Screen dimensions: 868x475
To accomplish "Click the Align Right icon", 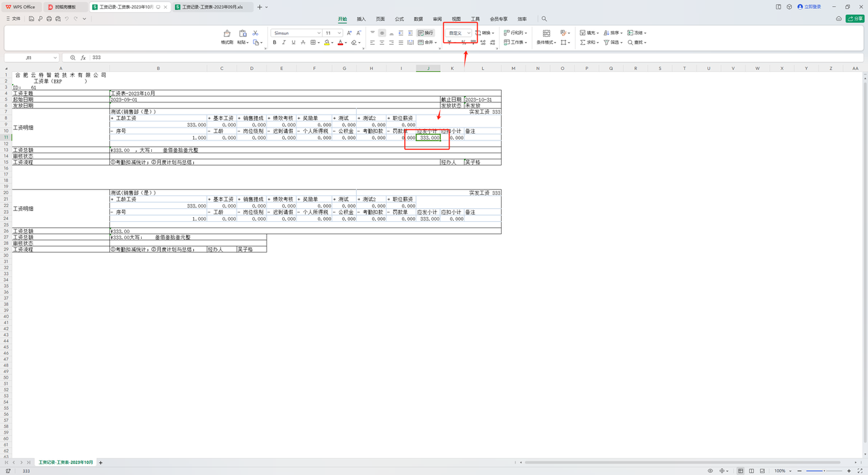I will (x=391, y=43).
